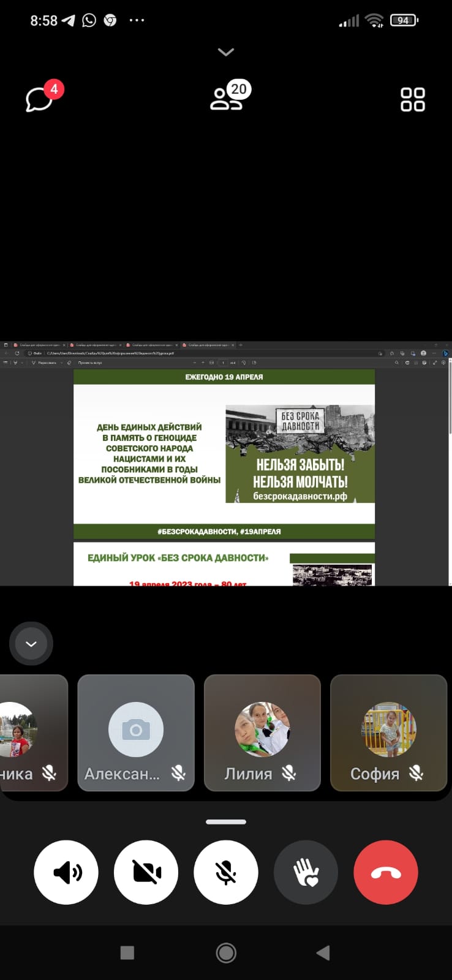Tap the drag handle above call controls
The image size is (452, 980).
click(226, 821)
